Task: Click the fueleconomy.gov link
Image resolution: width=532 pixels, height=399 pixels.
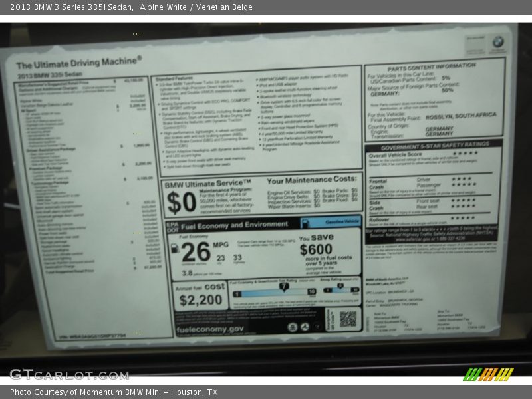Action: click(210, 329)
